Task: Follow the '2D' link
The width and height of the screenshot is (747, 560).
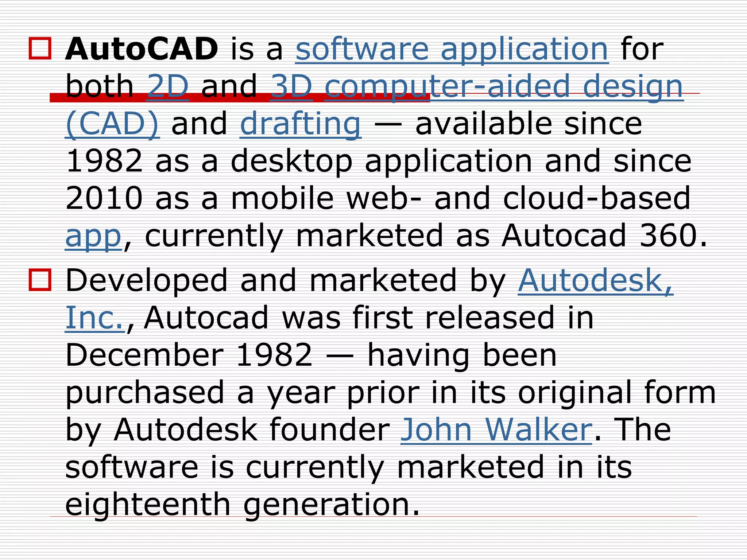Action: coord(168,87)
